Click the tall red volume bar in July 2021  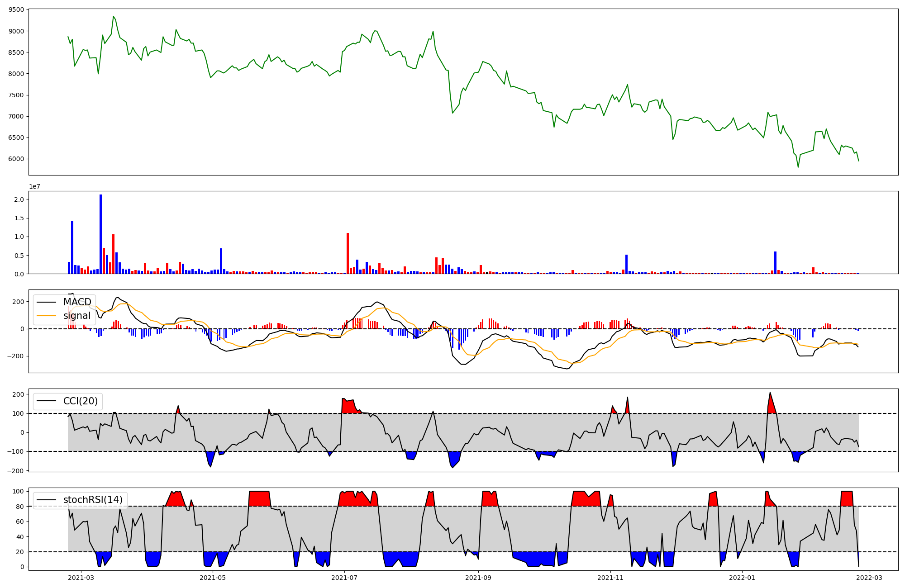pos(348,253)
